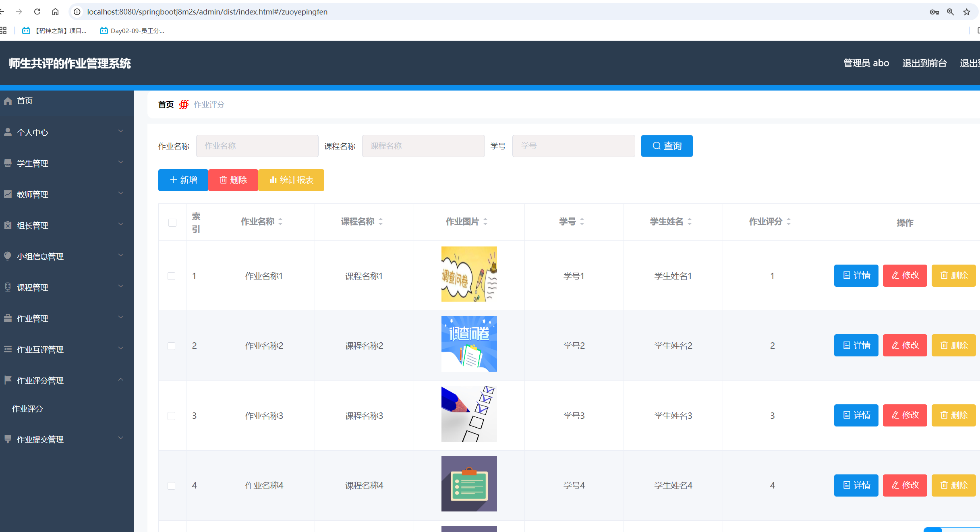Screen dimensions: 980x532
Task: Check the row checkbox for 作业名称1
Action: coord(172,276)
